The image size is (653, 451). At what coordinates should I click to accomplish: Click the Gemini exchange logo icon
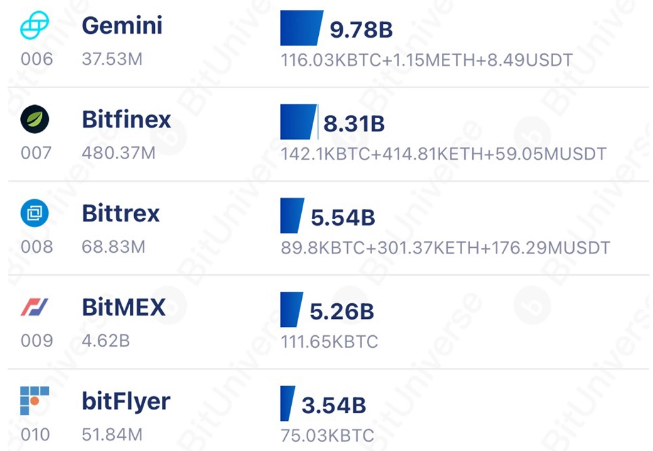35,25
